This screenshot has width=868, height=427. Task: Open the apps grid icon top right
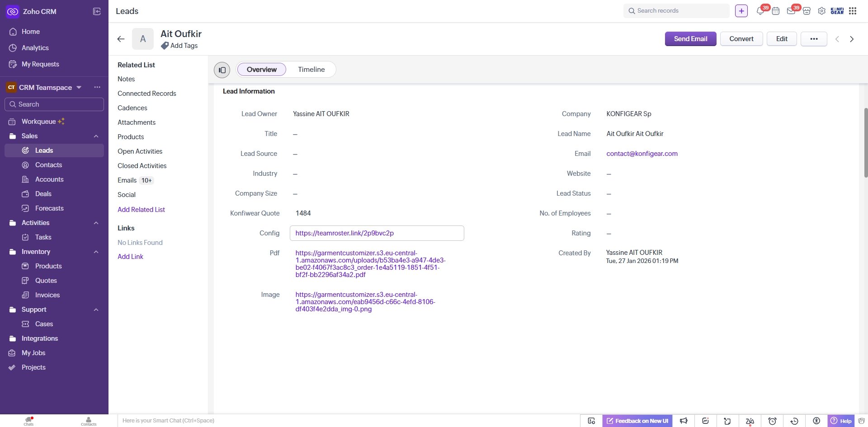pyautogui.click(x=853, y=10)
